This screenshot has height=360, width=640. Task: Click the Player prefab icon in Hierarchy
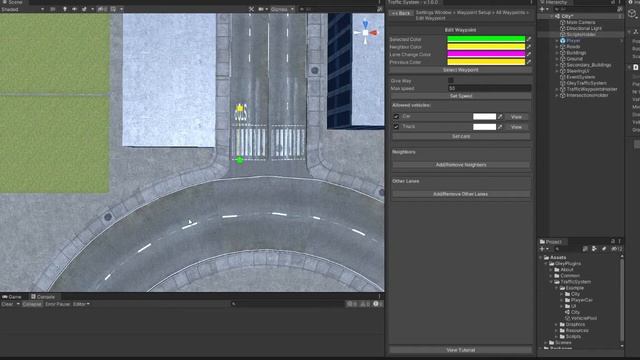(562, 41)
